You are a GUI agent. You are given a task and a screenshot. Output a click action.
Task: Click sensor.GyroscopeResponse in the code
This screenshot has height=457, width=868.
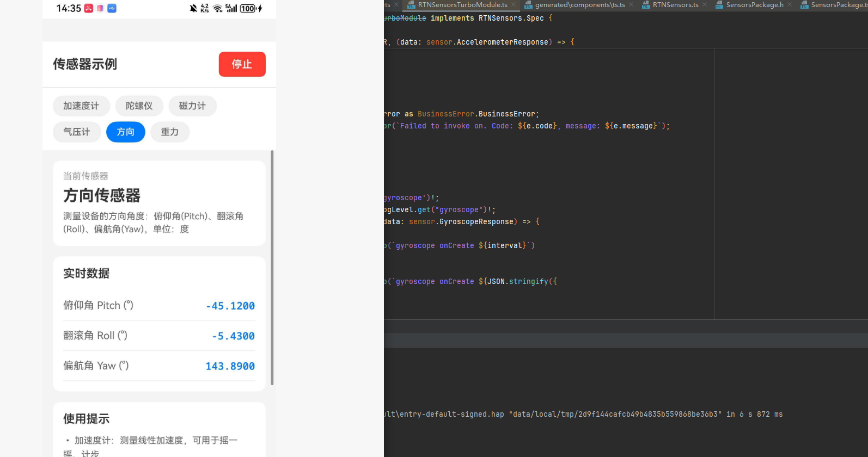461,221
